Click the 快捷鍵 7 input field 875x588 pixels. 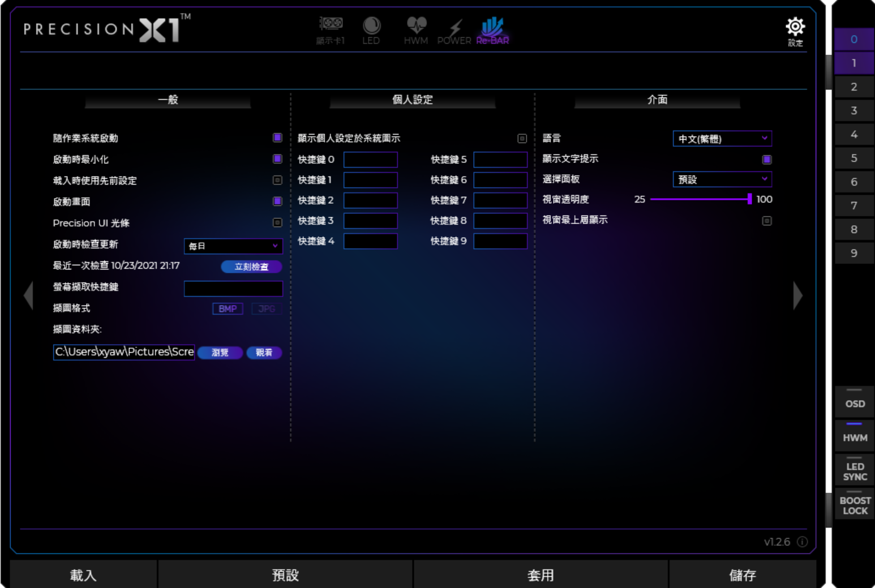(500, 200)
